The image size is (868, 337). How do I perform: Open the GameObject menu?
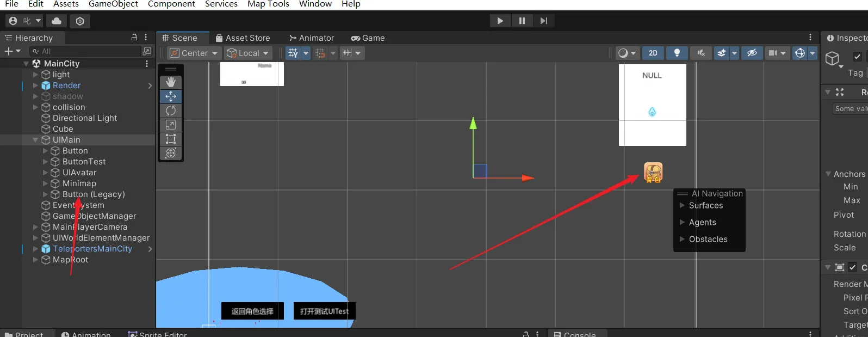click(113, 4)
